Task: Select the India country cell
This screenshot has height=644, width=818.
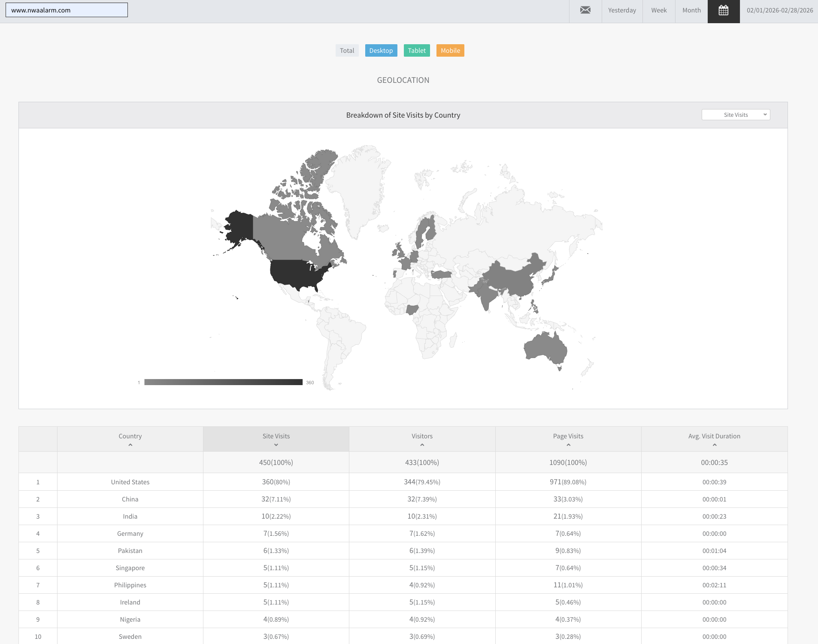Action: [x=130, y=516]
